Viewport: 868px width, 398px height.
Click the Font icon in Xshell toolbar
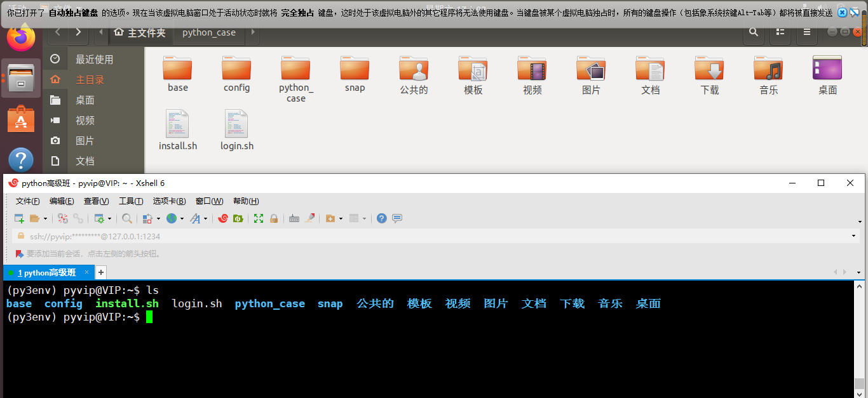195,218
